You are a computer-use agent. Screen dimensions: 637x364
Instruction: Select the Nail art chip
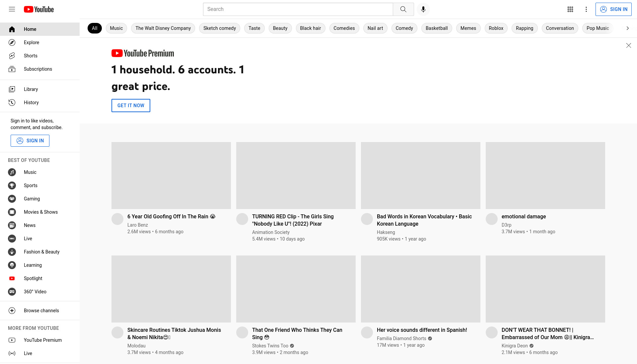[375, 28]
